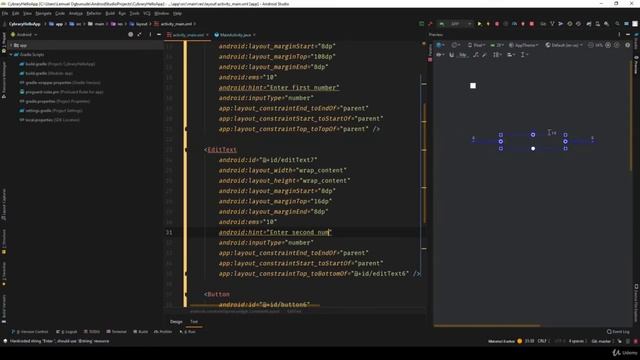Switch to the Design tab below the editor

[176, 322]
